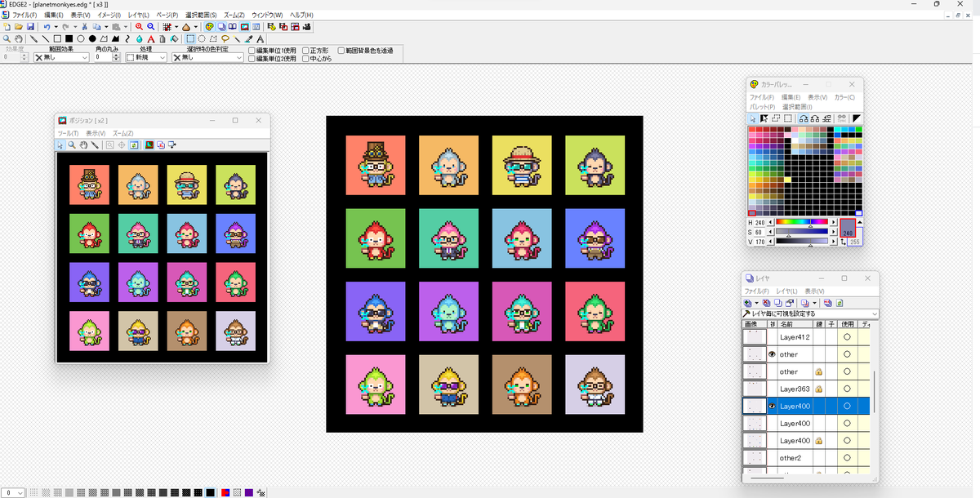Select the outlined ellipse tool
The image size is (980, 498).
pos(80,38)
